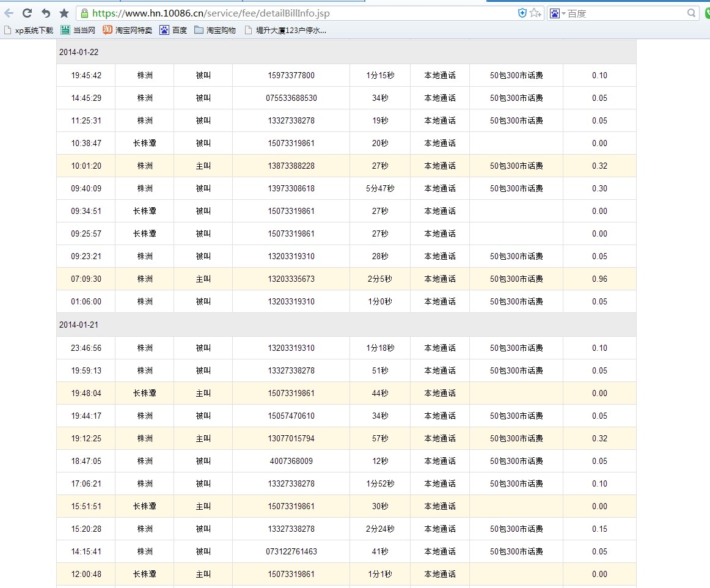This screenshot has width=710, height=588.
Task: Click the blue shield icon in address bar
Action: [522, 13]
